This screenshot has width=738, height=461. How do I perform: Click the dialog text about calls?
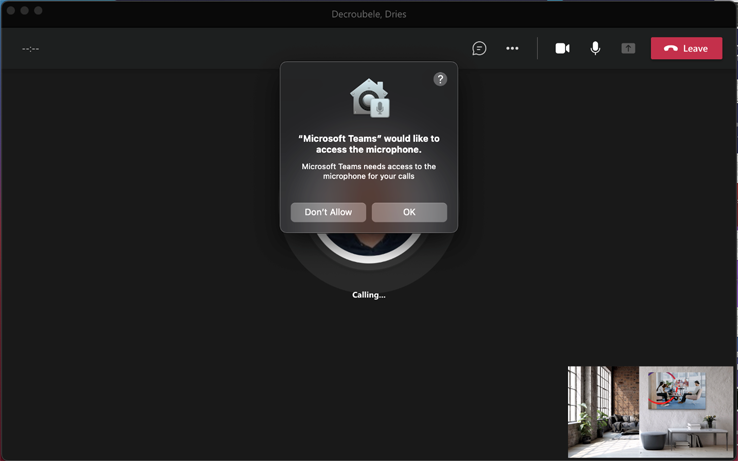point(369,171)
